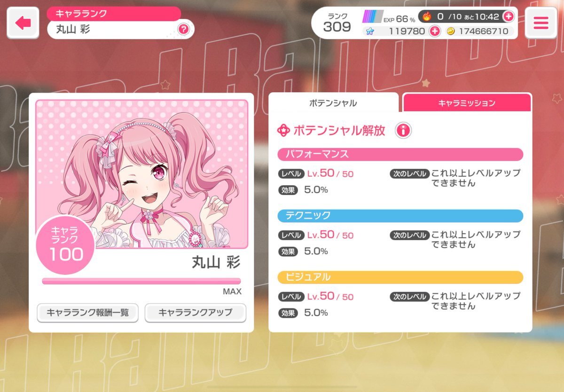Screen dimensions: 564x392
Task: Select the ポテンシャル tab
Action: pyautogui.click(x=333, y=102)
